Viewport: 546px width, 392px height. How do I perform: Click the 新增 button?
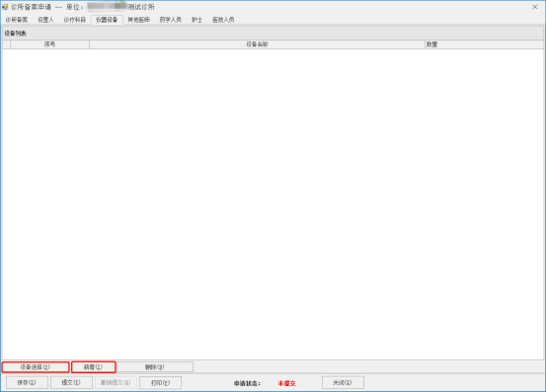tap(94, 367)
